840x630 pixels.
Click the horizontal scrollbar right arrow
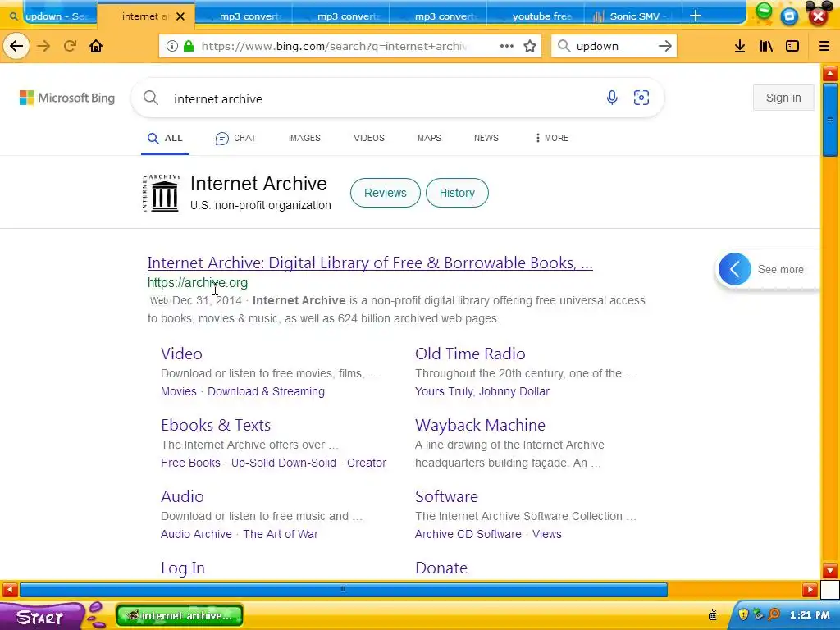tap(810, 591)
